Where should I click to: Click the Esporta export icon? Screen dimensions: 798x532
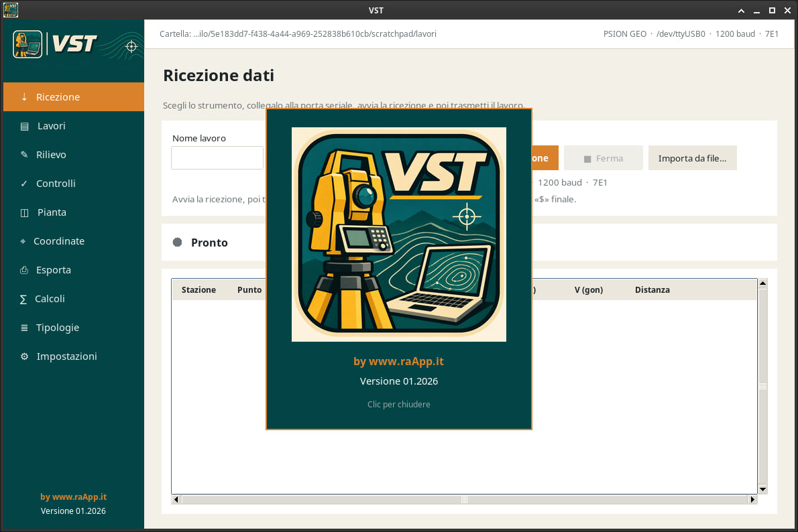[24, 270]
